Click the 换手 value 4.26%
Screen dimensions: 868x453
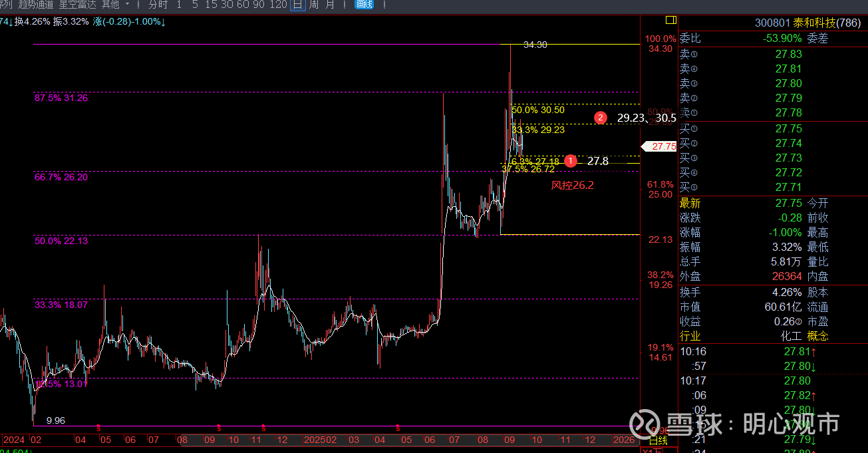coord(788,293)
